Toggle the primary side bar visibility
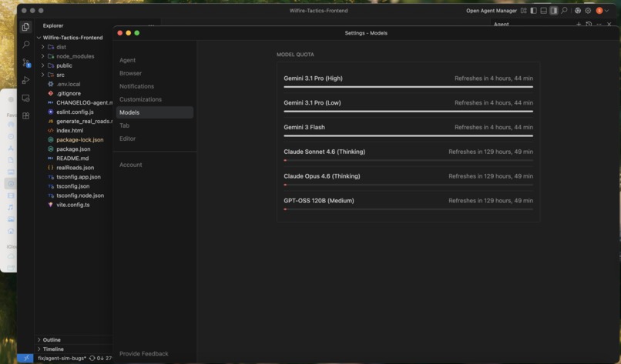The width and height of the screenshot is (621, 364). click(x=533, y=11)
